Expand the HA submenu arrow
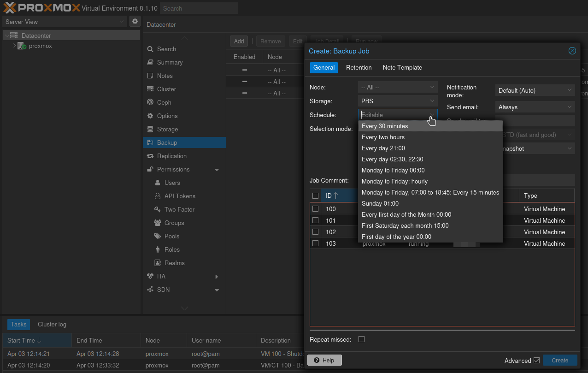The image size is (588, 373). 217,277
